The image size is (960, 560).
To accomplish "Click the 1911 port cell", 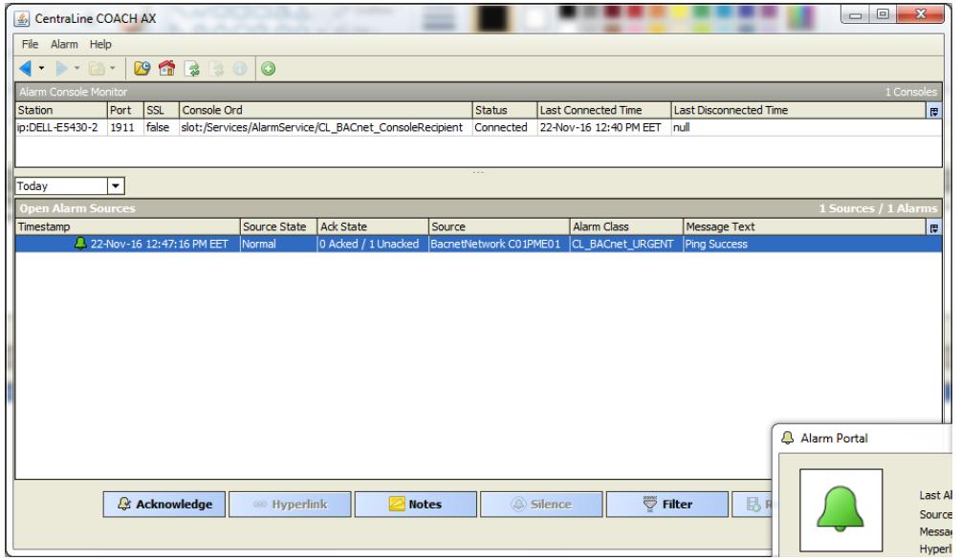I will 125,127.
